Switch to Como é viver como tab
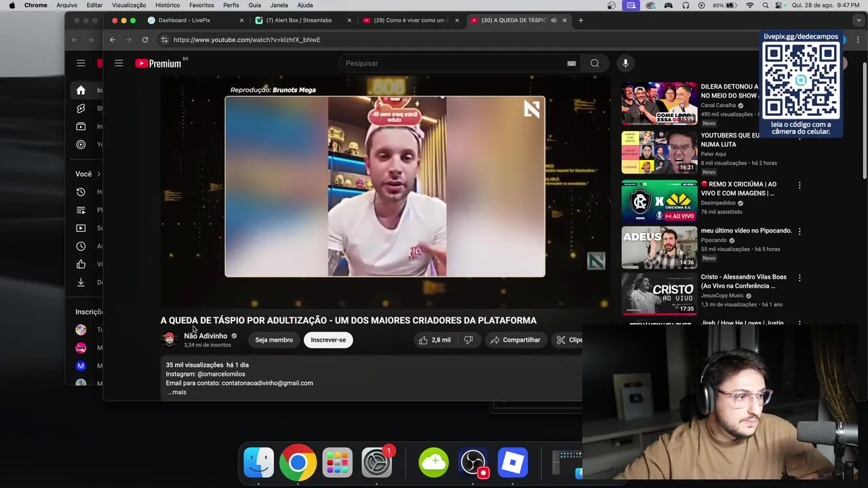 410,20
